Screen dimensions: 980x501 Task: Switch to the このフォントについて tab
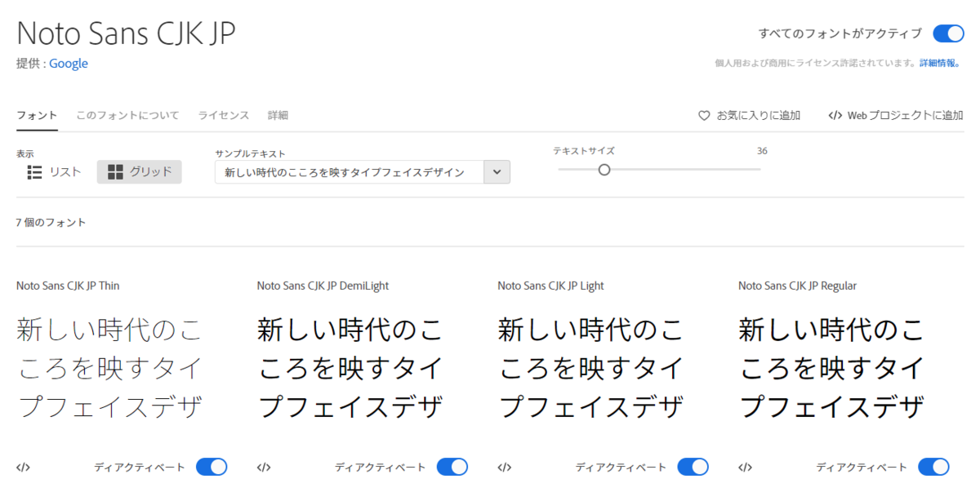click(x=127, y=116)
